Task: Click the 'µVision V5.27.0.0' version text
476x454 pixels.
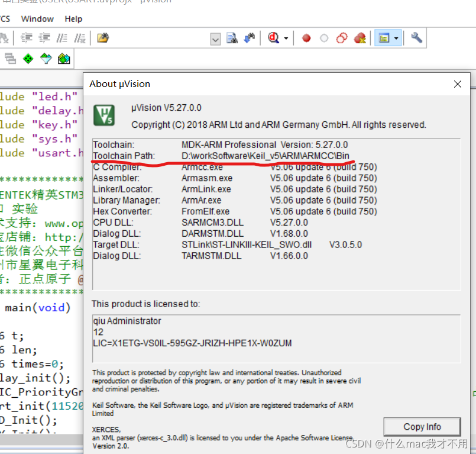Action: click(x=166, y=108)
